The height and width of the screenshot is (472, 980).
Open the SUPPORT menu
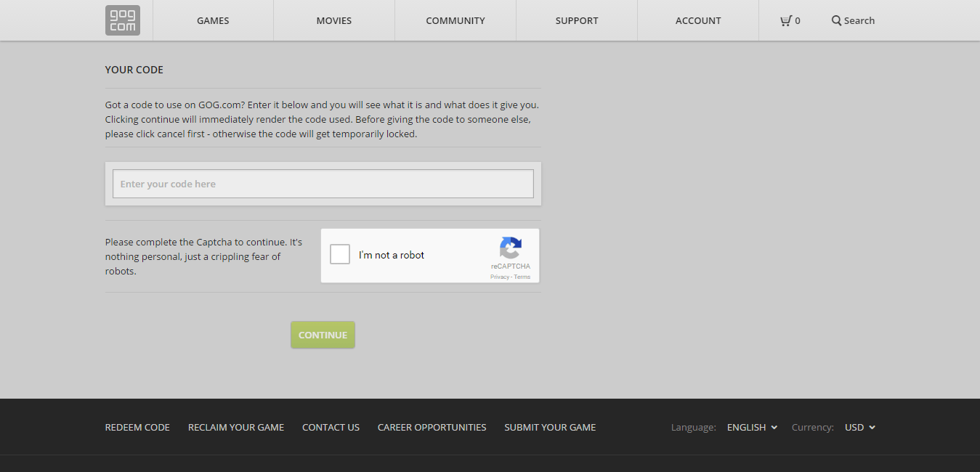(x=577, y=20)
